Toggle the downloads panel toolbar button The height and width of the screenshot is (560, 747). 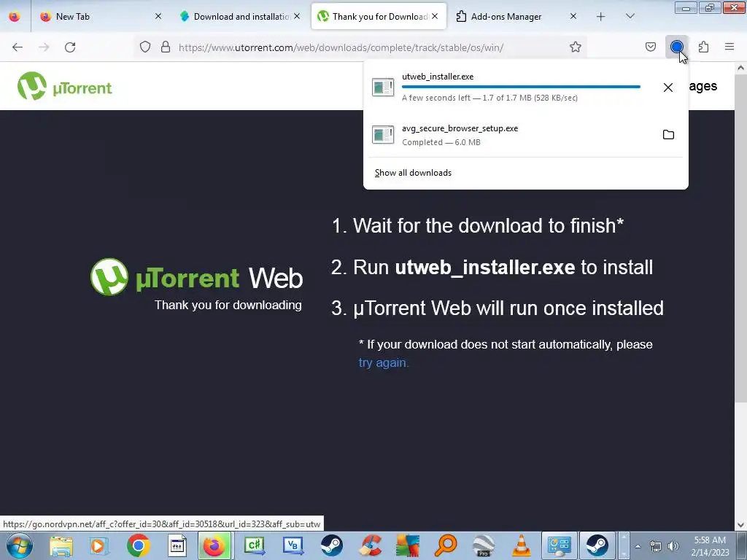677,47
